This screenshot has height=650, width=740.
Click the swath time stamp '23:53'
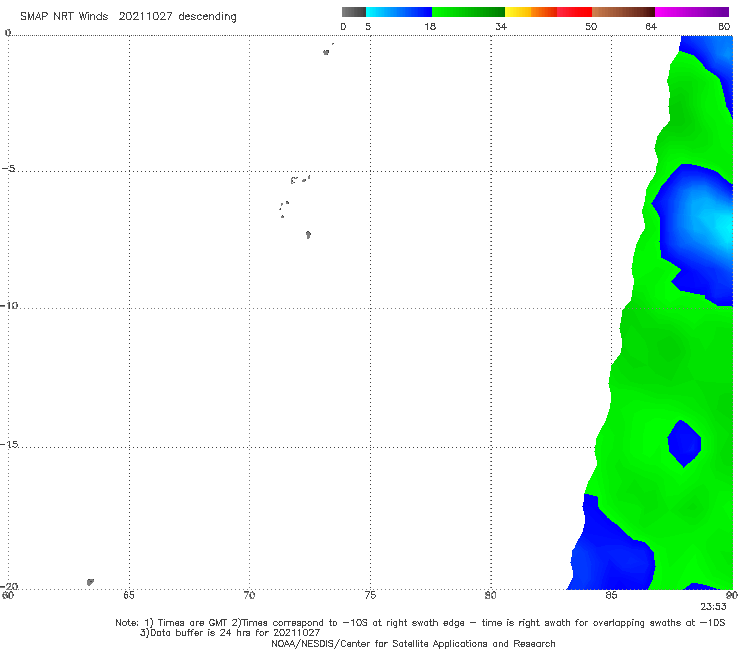click(713, 607)
